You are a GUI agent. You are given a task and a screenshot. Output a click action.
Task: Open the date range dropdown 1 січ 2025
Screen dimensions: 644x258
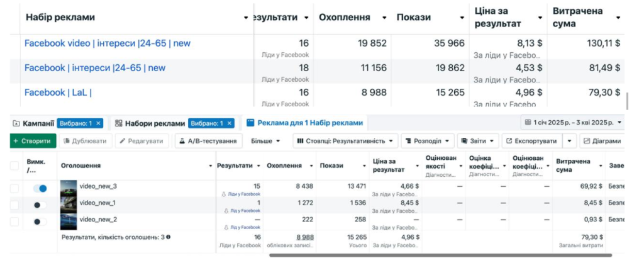click(573, 123)
